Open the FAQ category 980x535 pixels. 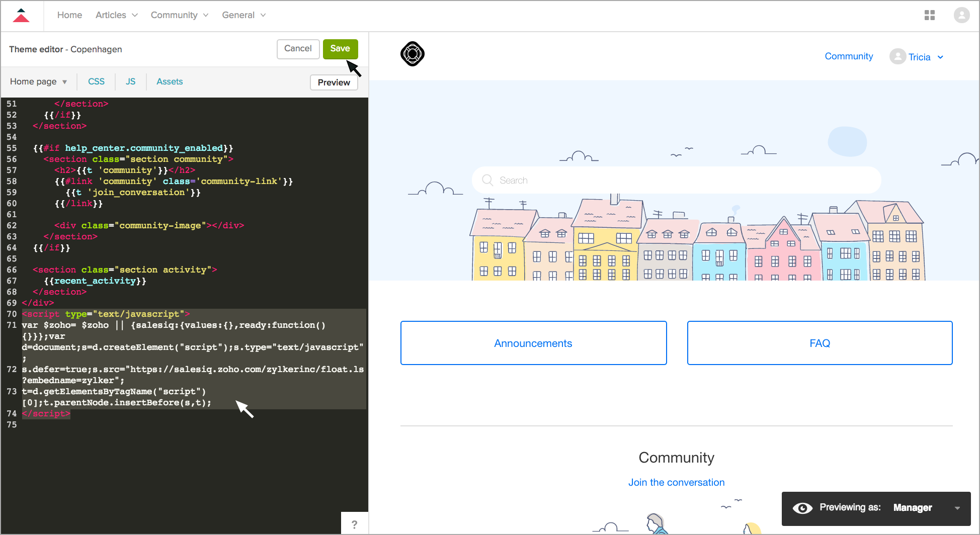click(x=820, y=343)
